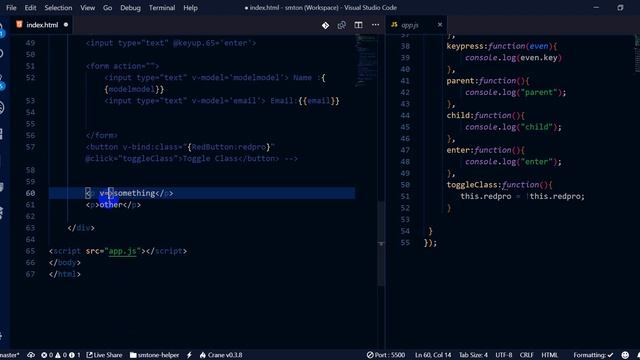Change indentation via Tab Size: 4

(473, 355)
